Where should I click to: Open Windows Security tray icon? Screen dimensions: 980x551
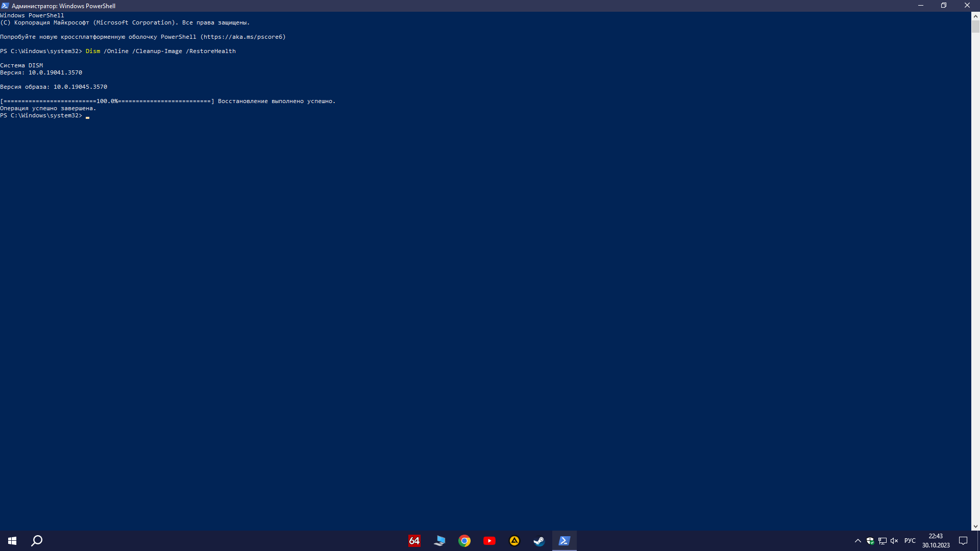(x=870, y=541)
